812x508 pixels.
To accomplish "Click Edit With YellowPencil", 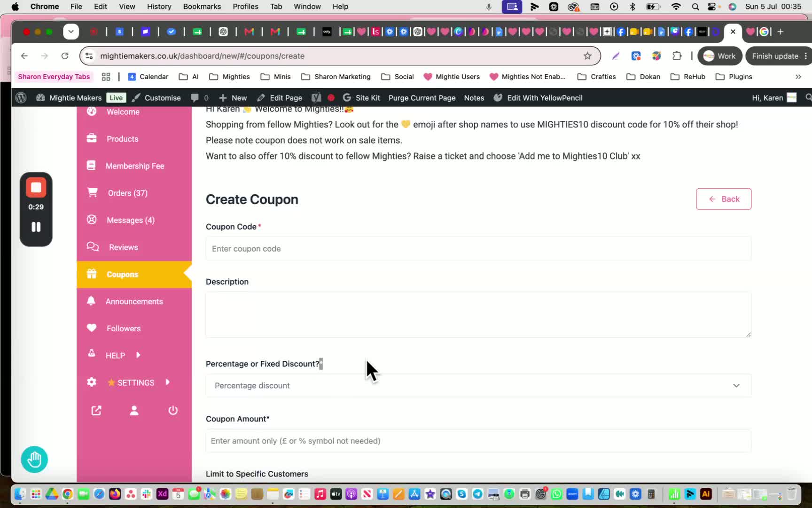I will coord(538,98).
